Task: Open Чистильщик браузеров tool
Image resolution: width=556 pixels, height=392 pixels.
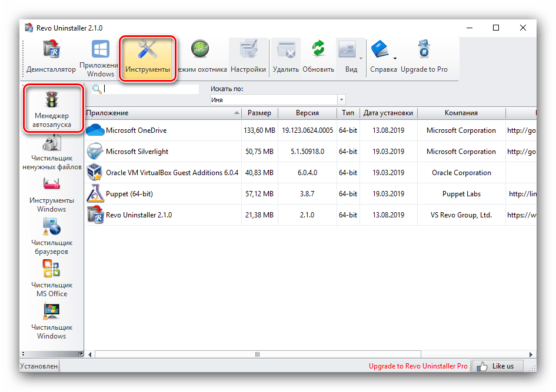Action: (x=52, y=235)
